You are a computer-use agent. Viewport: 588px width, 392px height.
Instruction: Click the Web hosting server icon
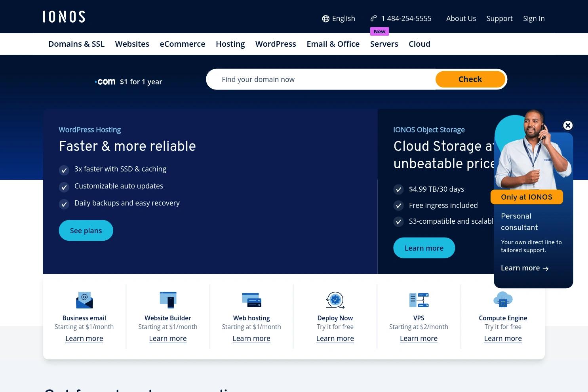tap(251, 300)
